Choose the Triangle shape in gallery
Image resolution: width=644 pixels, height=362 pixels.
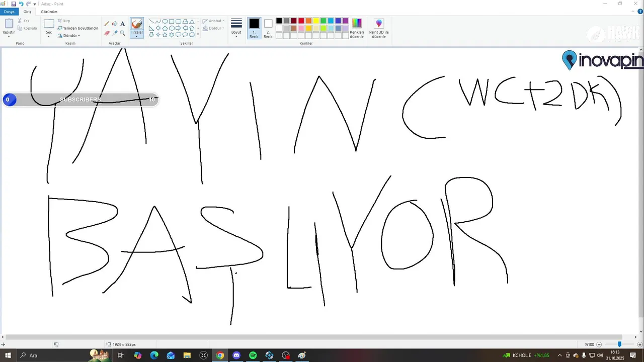[192, 22]
